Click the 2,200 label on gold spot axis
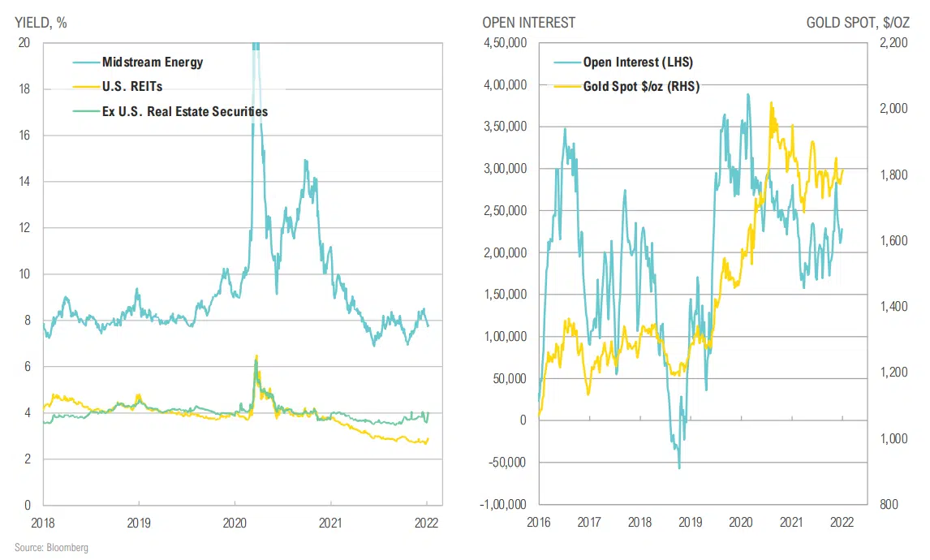This screenshot has height=560, width=930. (893, 43)
